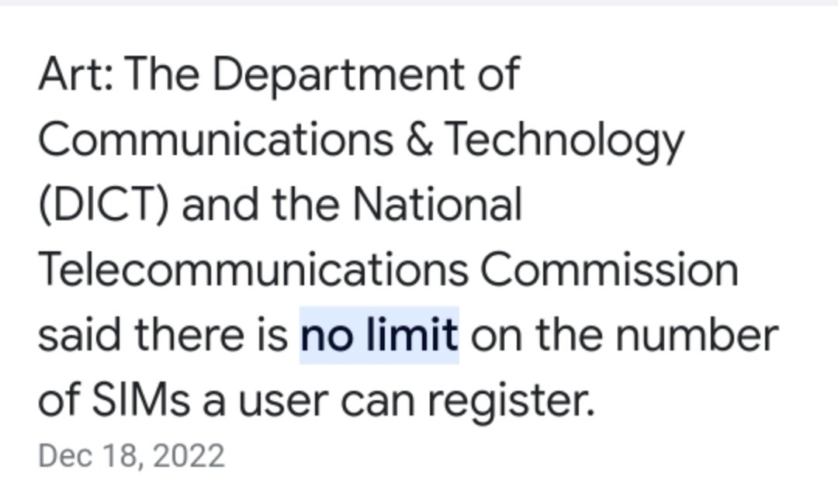Click the word "number" at line end
Image resolution: width=838 pixels, height=504 pixels.
point(697,335)
